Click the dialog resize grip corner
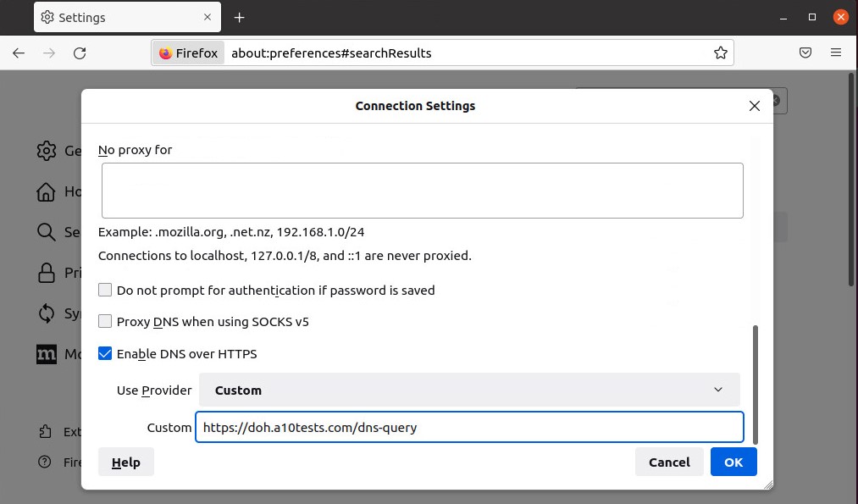 pyautogui.click(x=768, y=485)
